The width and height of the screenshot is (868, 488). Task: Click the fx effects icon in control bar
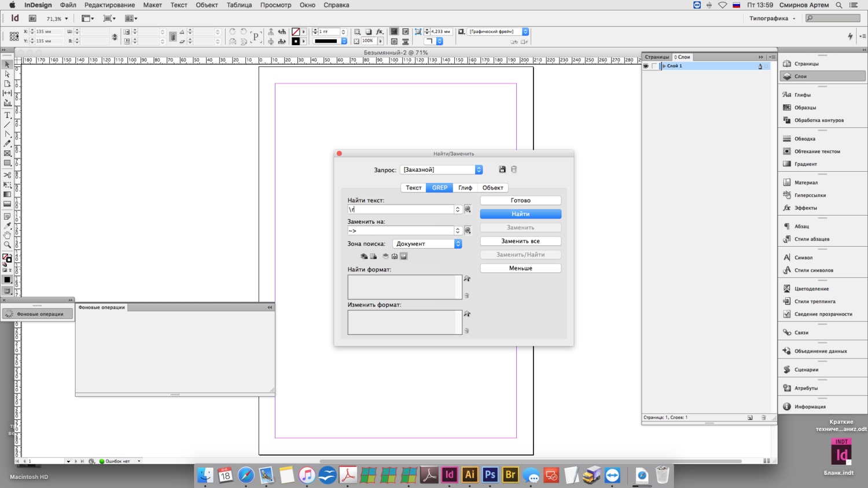pos(380,32)
